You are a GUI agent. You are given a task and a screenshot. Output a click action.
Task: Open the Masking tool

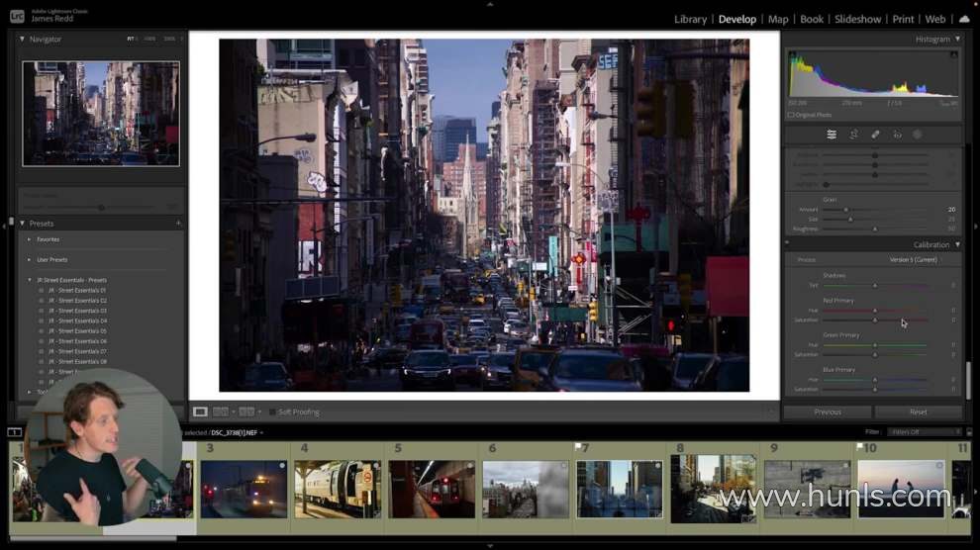pos(918,135)
